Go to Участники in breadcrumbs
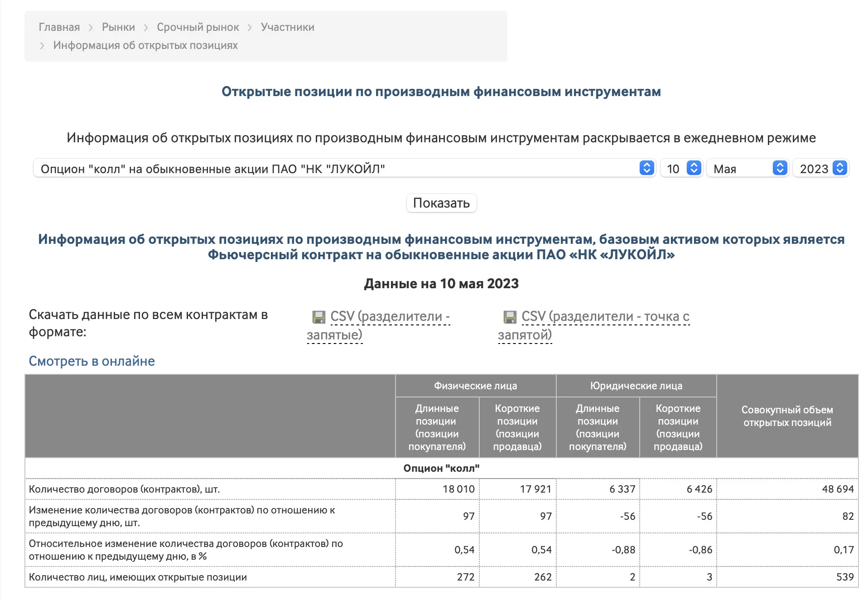This screenshot has width=868, height=600. click(288, 27)
